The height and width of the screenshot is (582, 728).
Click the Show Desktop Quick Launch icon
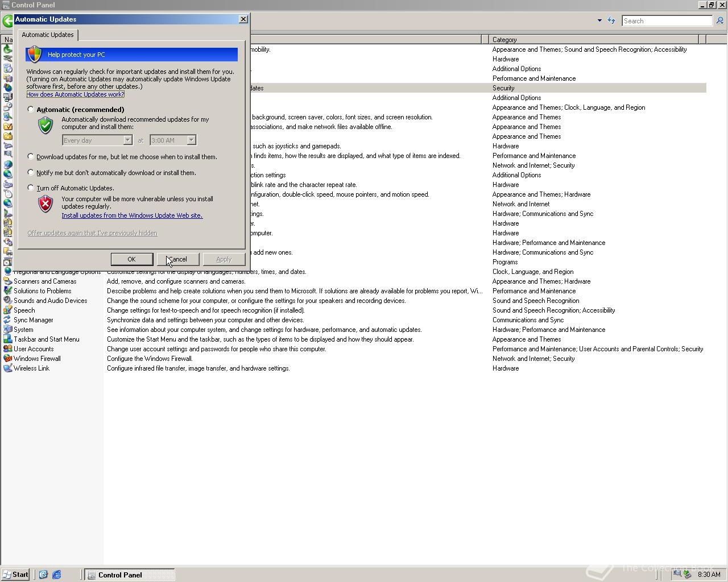point(43,575)
